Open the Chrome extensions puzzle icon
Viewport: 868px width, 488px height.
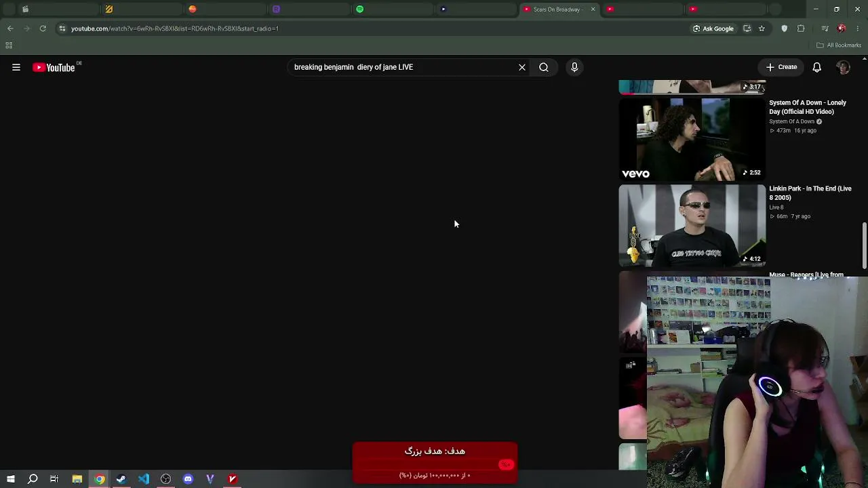tap(801, 28)
